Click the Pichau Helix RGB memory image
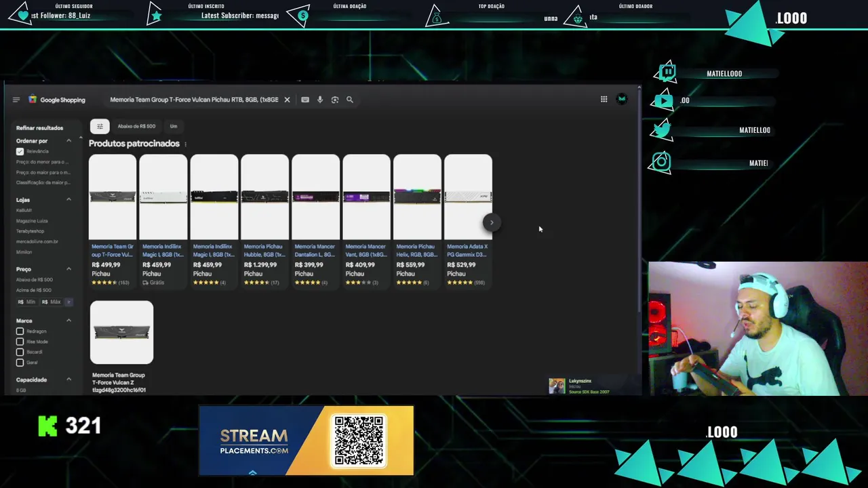This screenshot has height=488, width=868. pos(417,197)
